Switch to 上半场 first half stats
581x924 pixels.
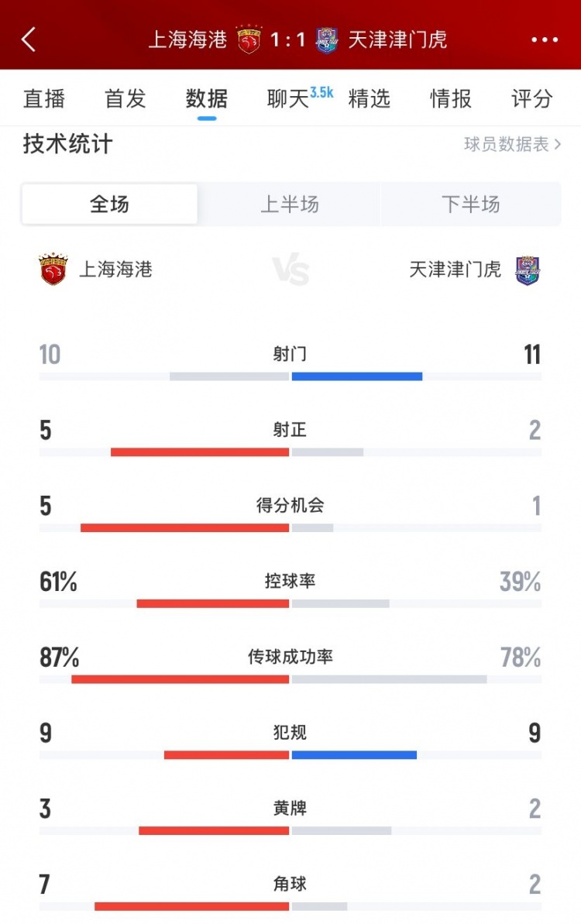click(x=290, y=204)
